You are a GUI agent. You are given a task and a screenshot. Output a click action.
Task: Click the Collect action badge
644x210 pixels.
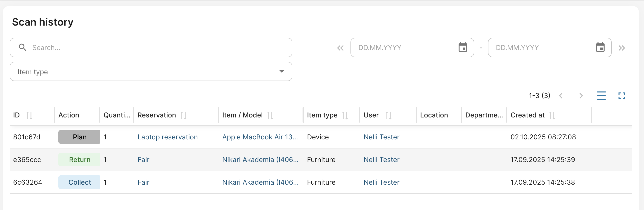(x=79, y=182)
